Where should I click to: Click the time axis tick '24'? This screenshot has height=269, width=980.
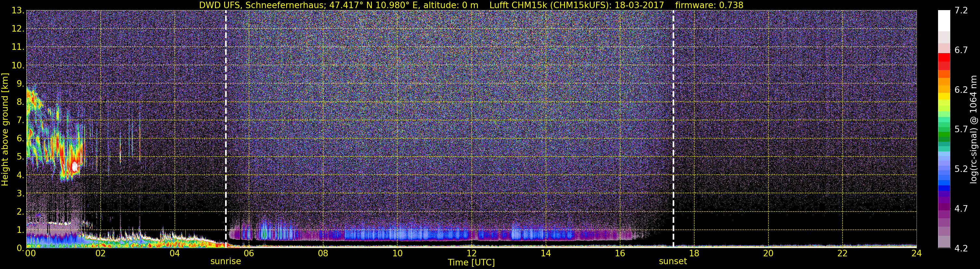click(917, 253)
